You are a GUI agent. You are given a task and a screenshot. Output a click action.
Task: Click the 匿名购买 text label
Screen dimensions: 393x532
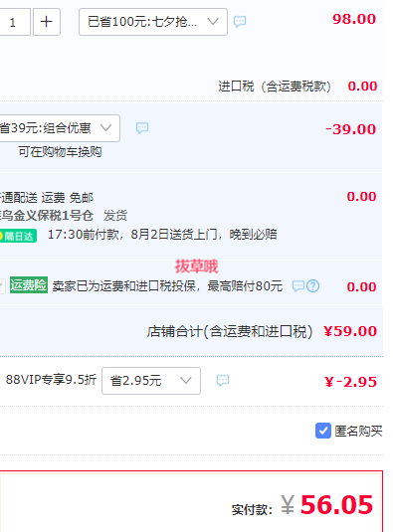[x=358, y=432]
